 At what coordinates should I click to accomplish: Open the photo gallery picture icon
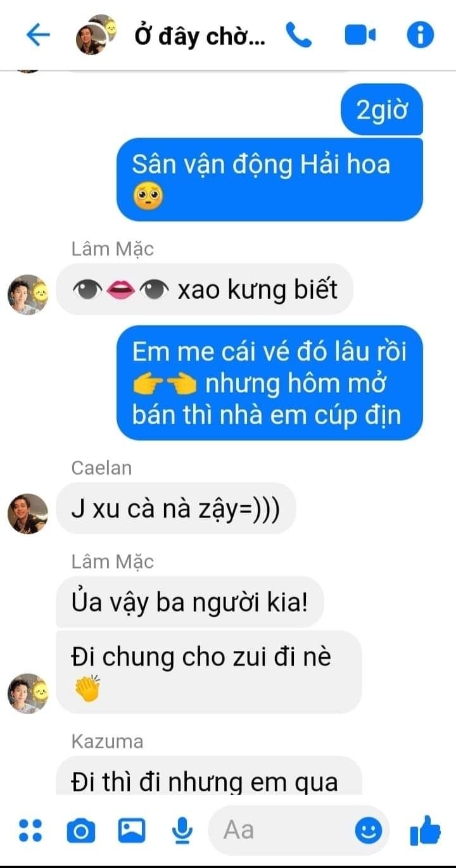132,830
